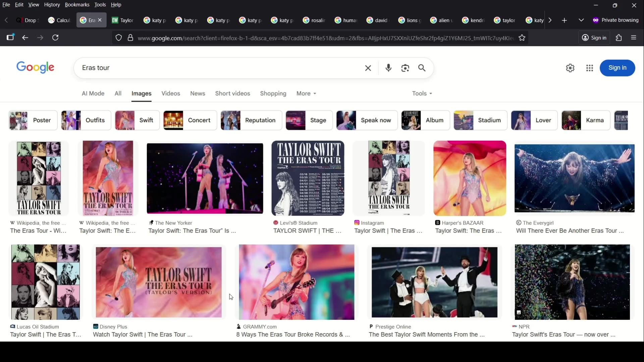This screenshot has height=362, width=644.
Task: Close the active Eras tour tab
Action: tap(100, 20)
